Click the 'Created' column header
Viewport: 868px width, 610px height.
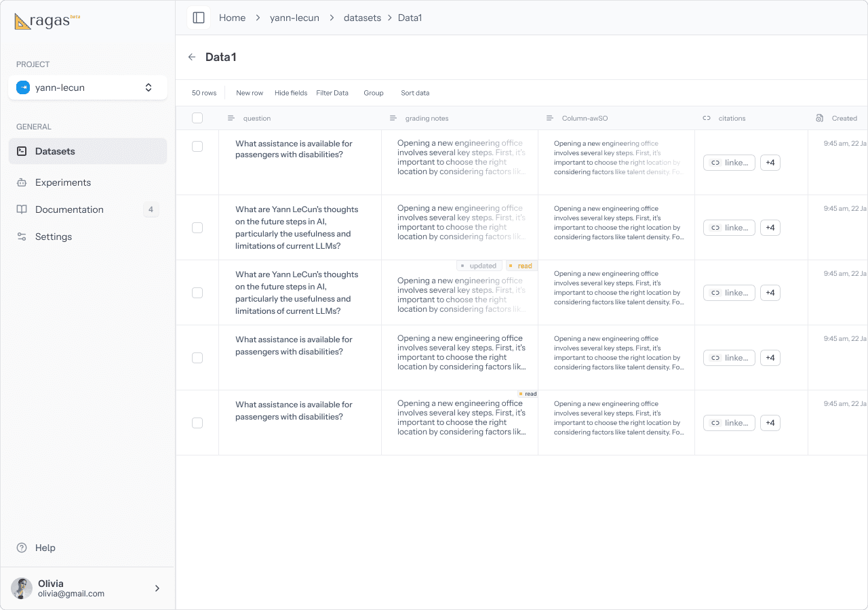(x=844, y=118)
